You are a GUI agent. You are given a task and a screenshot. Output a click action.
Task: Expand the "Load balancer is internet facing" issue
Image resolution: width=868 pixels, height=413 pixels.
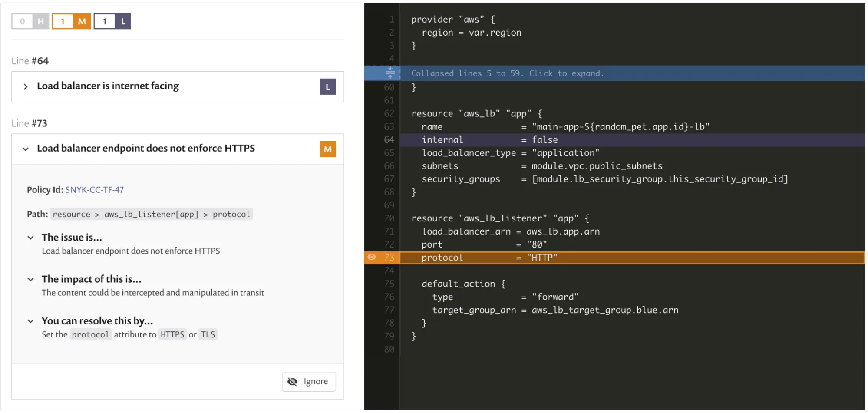click(x=26, y=86)
